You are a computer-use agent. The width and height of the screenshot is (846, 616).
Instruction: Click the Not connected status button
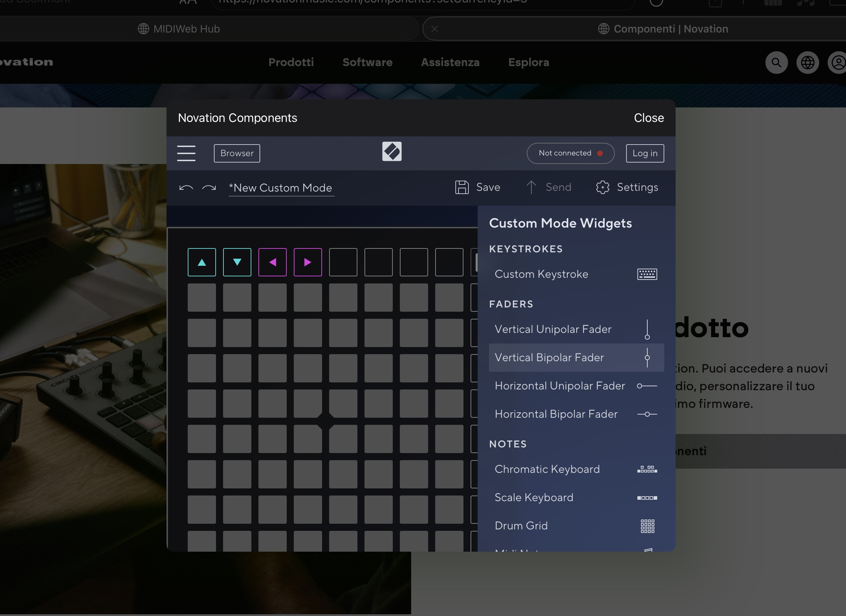(570, 153)
